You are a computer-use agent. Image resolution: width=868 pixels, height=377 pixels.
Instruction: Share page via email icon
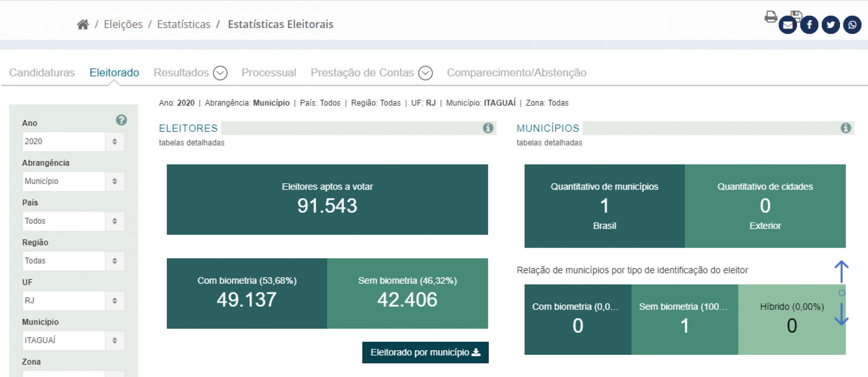tap(788, 25)
